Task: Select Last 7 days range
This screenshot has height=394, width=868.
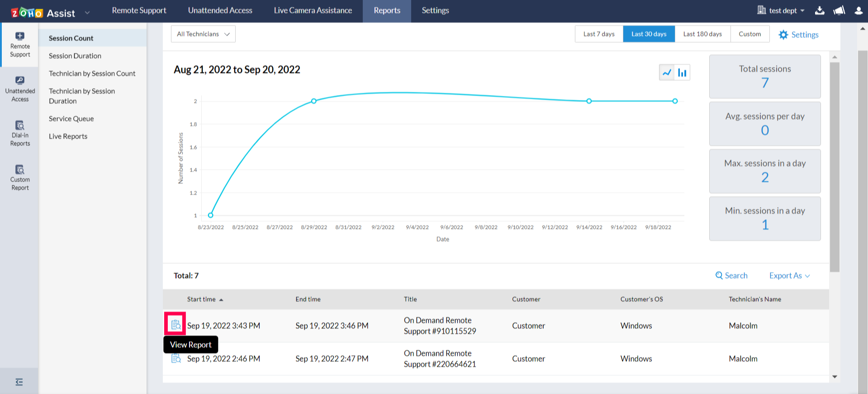Action: point(598,34)
